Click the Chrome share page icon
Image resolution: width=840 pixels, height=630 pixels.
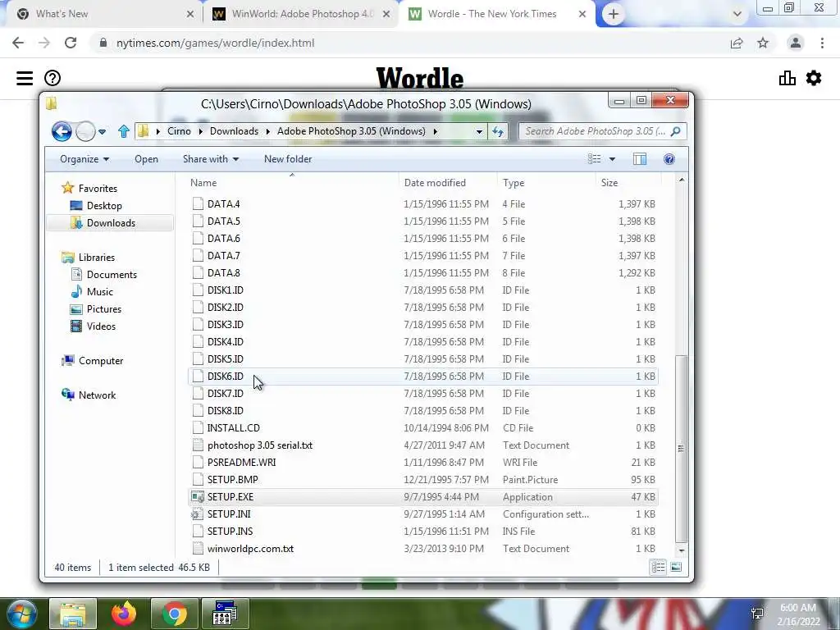(737, 43)
